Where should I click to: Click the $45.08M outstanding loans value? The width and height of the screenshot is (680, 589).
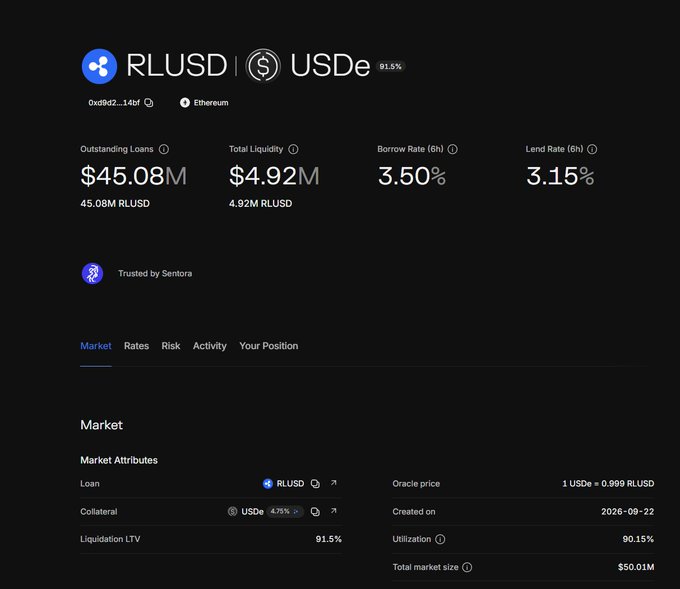pyautogui.click(x=134, y=176)
